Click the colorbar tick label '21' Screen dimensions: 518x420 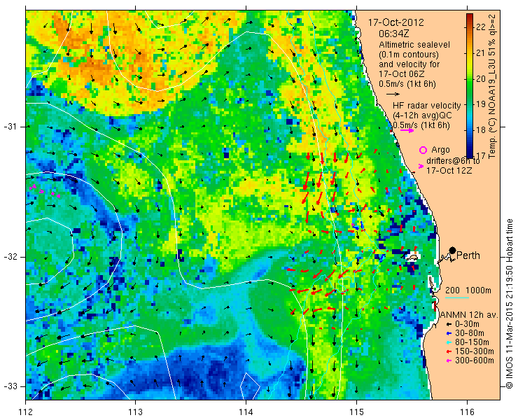[x=481, y=53]
